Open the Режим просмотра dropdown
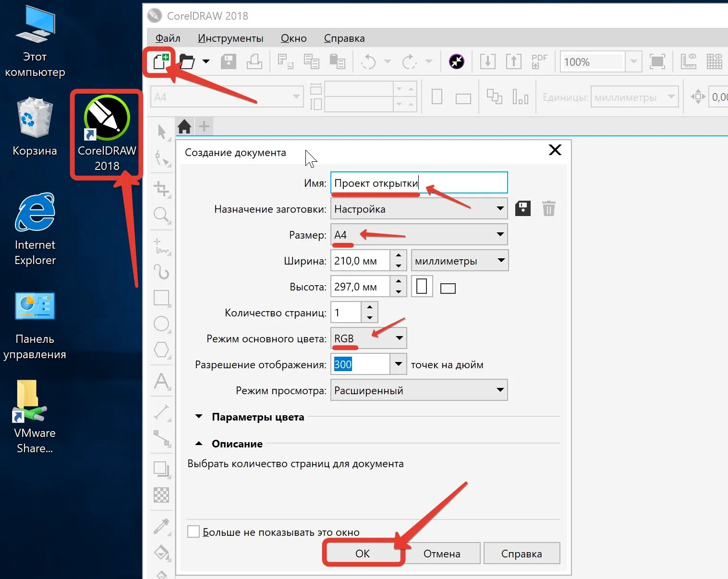 tap(419, 390)
